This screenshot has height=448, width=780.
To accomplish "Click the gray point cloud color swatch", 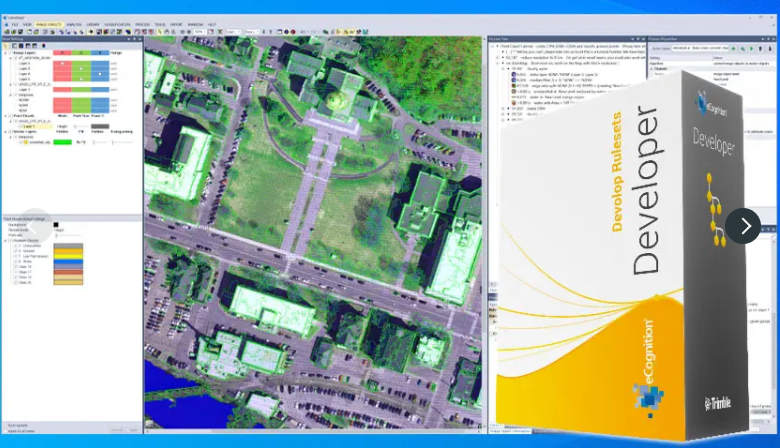I will 100,126.
